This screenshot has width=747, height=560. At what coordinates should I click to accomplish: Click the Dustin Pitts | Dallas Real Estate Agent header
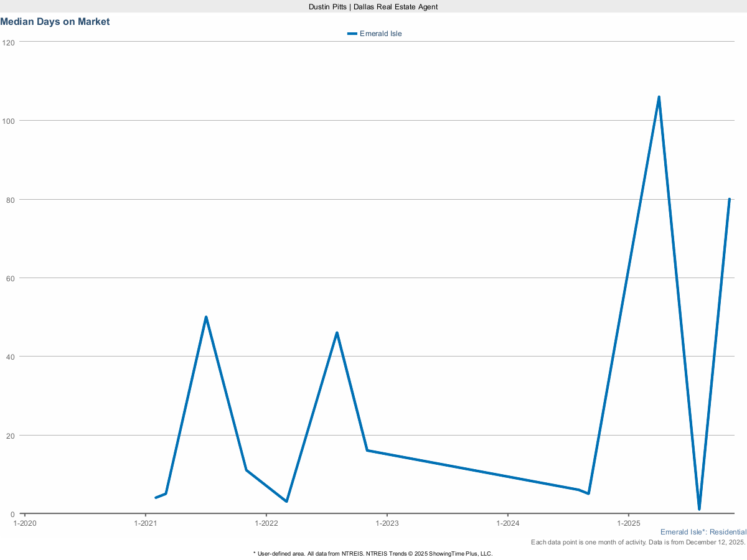tap(372, 7)
